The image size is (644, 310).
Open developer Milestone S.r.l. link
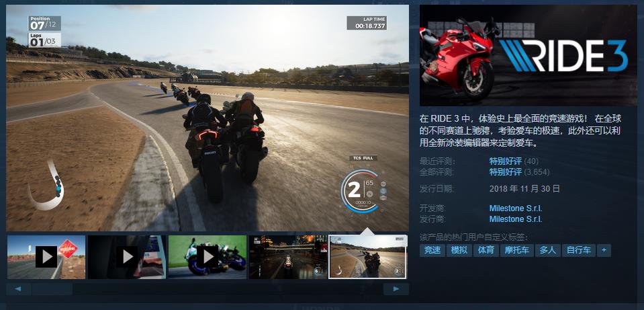(516, 208)
